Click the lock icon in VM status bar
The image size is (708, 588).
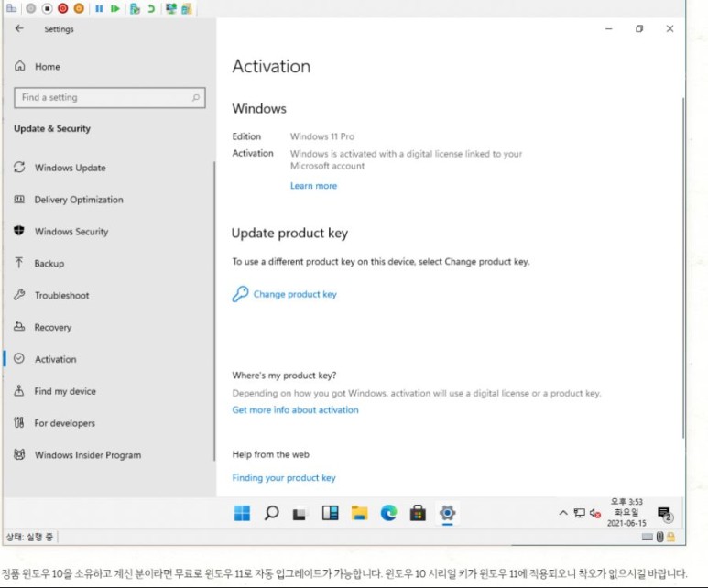coord(670,537)
